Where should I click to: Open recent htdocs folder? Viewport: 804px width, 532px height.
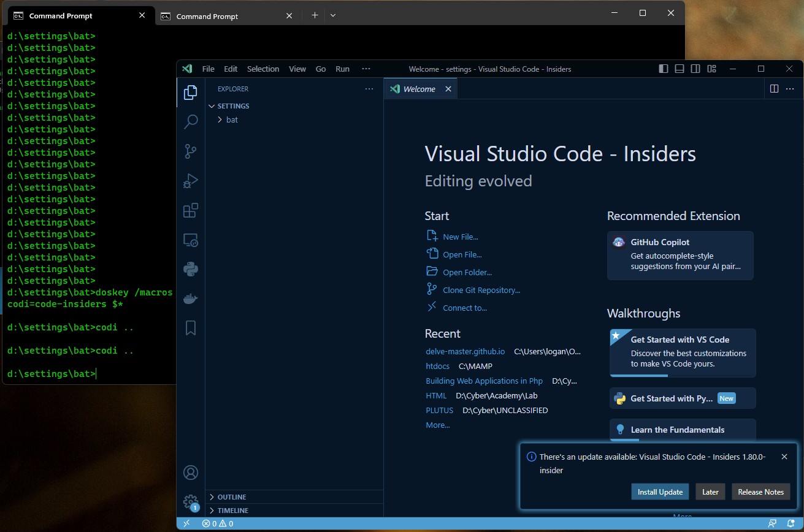coord(438,366)
